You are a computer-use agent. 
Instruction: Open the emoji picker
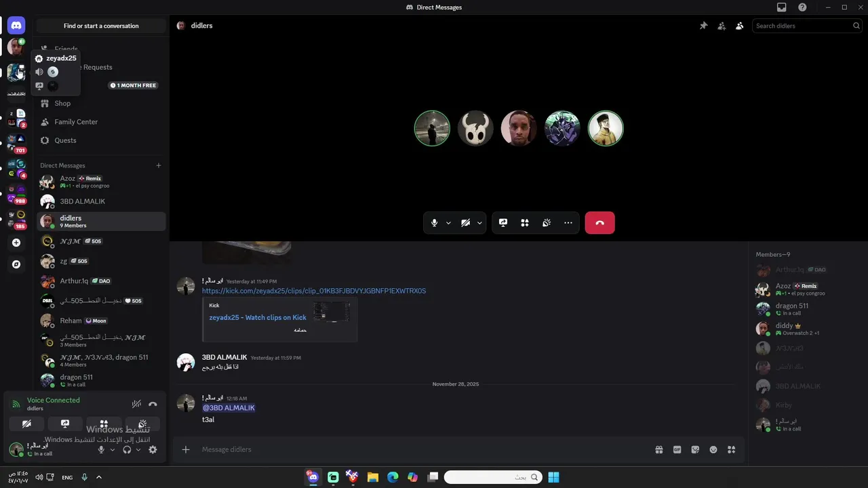click(713, 449)
